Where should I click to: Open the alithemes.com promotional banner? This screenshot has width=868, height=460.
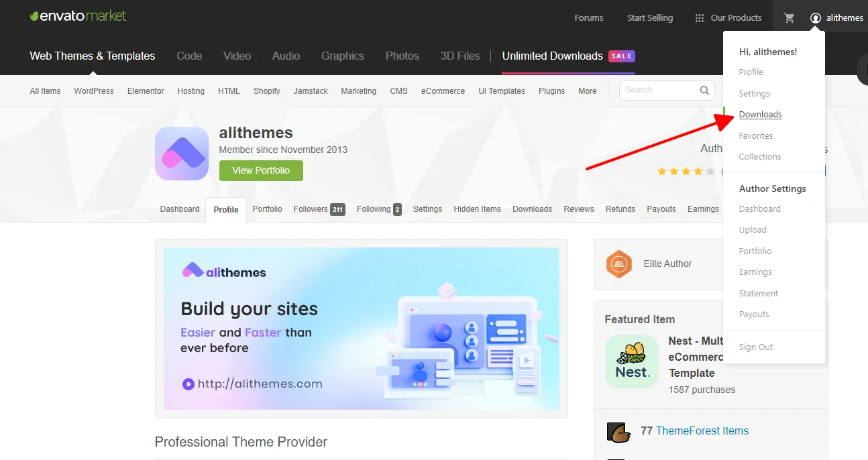point(361,329)
